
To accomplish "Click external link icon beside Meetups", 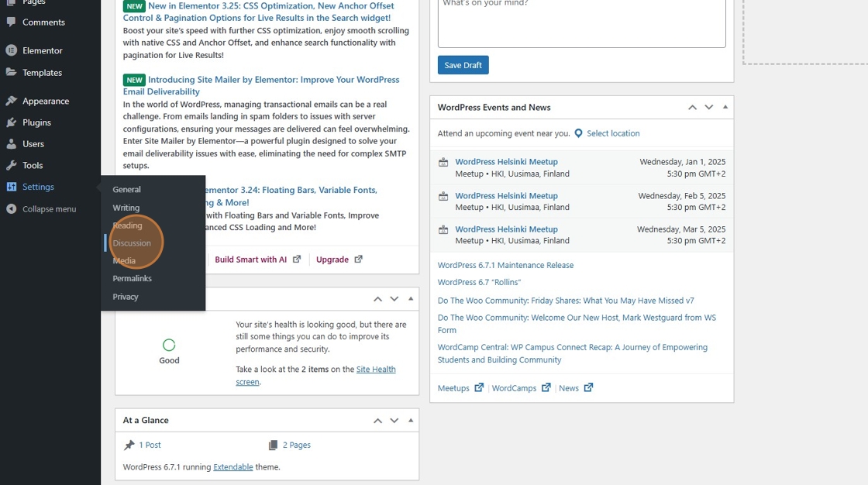I will click(479, 387).
